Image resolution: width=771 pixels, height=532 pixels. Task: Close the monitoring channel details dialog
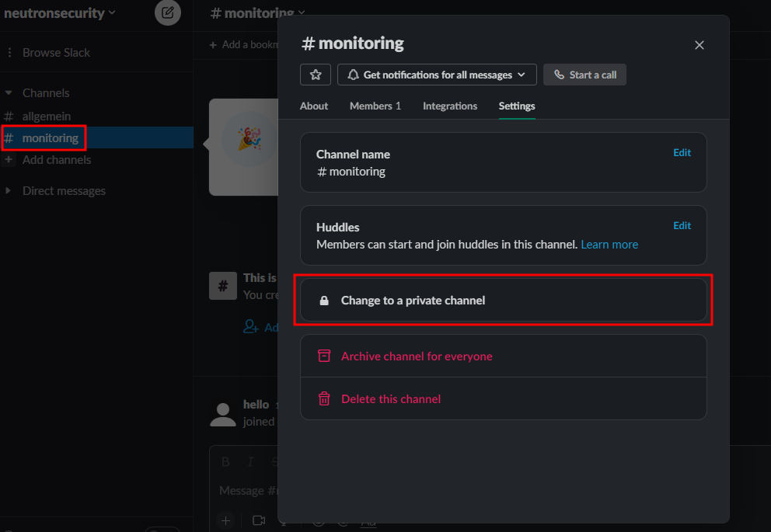coord(699,45)
